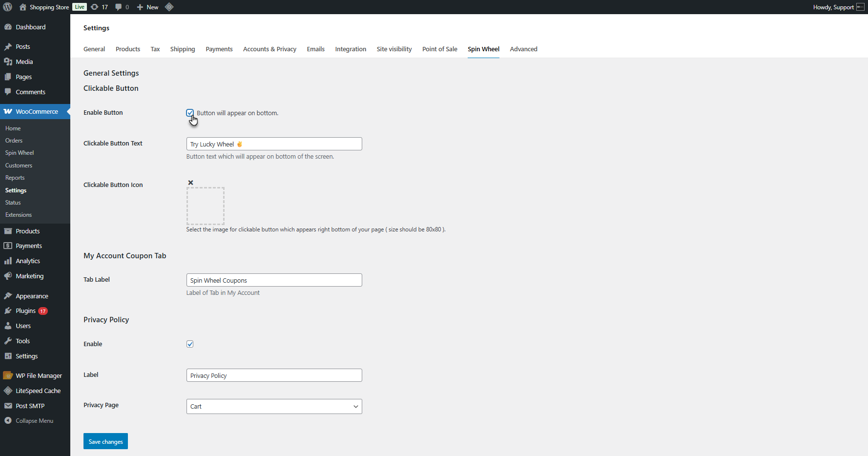Click the LiteSpeed diamond icon in top bar

click(169, 7)
